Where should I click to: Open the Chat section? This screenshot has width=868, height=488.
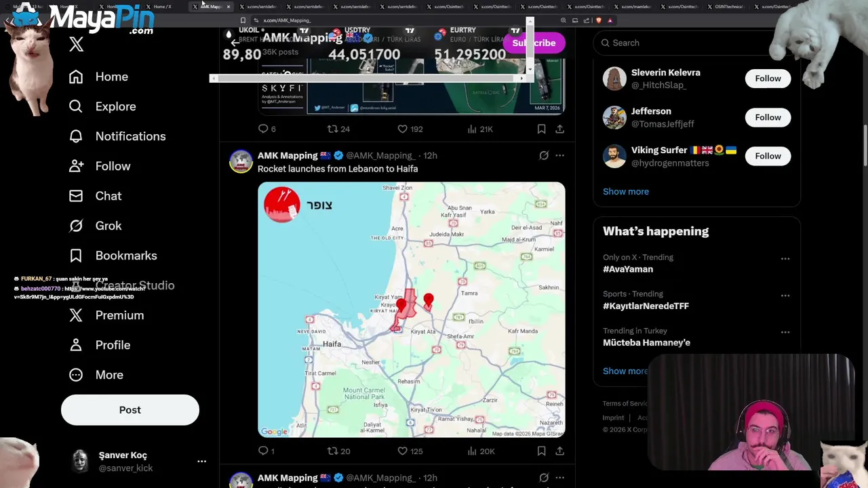95,196
